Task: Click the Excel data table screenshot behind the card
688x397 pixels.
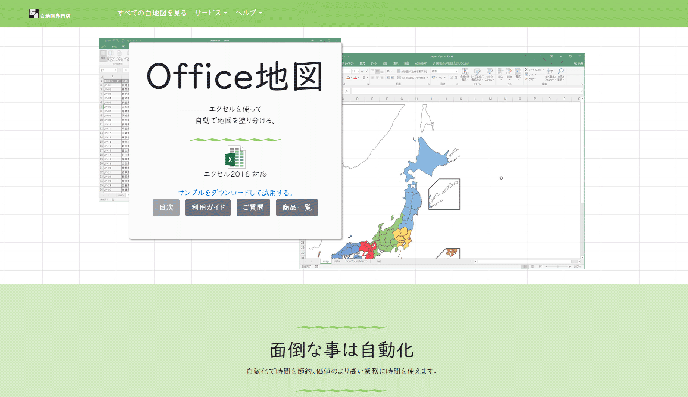Action: coord(114,120)
